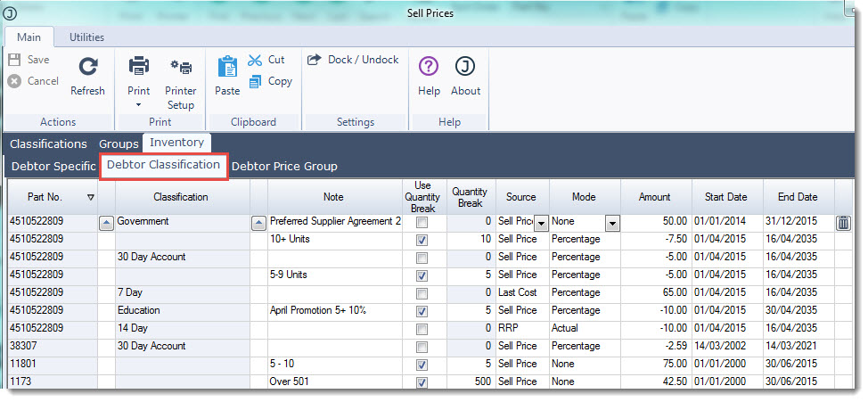This screenshot has height=402, width=868.
Task: Select the 65.00 amount cell
Action: click(x=656, y=293)
